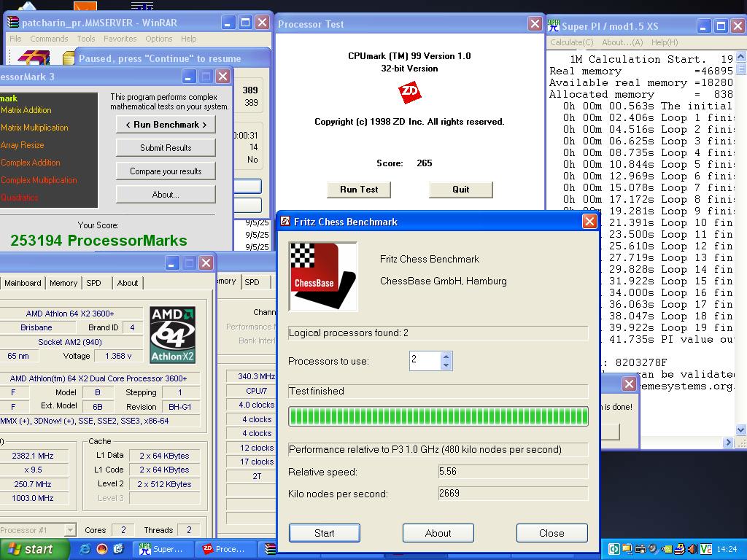747x560 pixels.
Task: Click the volume speaker icon in the system tray
Action: (x=692, y=549)
